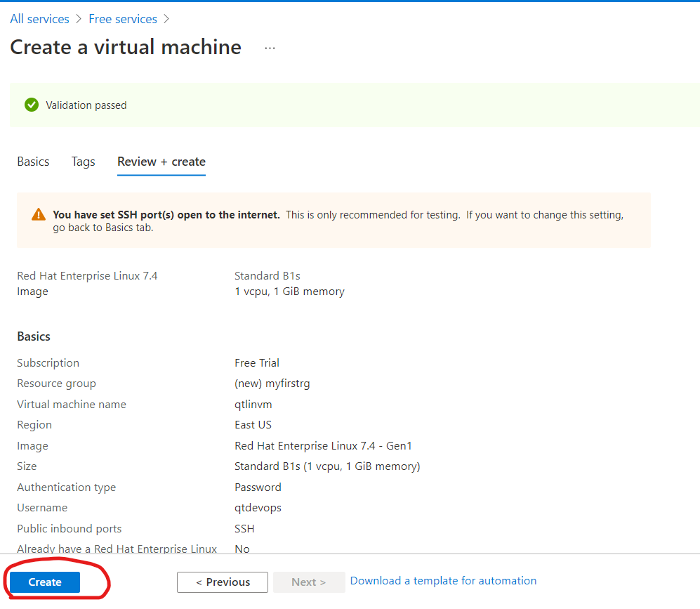
Task: Select the qtdevops username value
Action: coord(258,508)
